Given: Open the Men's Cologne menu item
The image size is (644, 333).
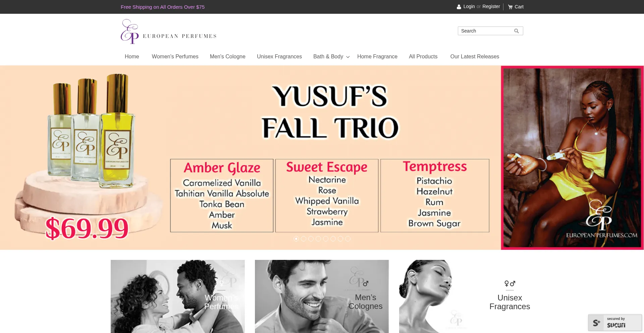Looking at the screenshot, I should [x=228, y=57].
